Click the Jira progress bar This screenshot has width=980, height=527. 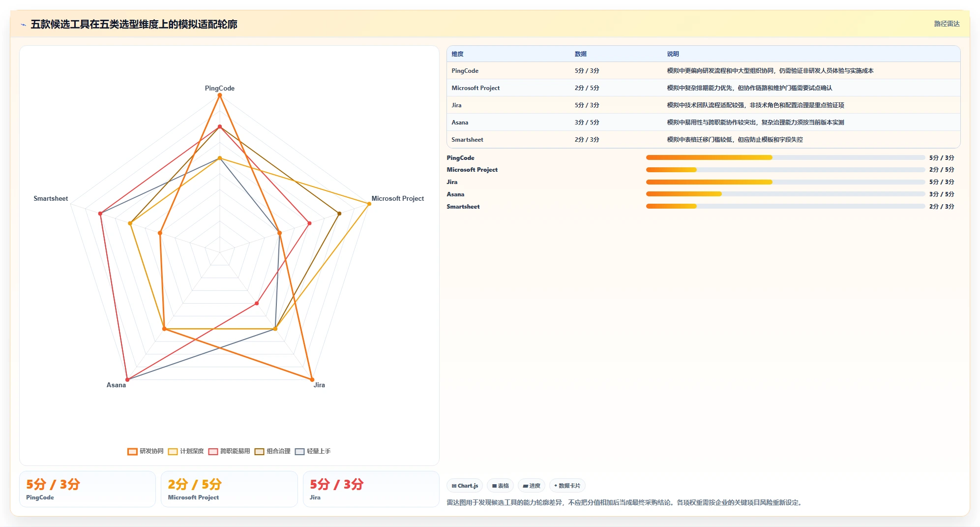click(785, 182)
